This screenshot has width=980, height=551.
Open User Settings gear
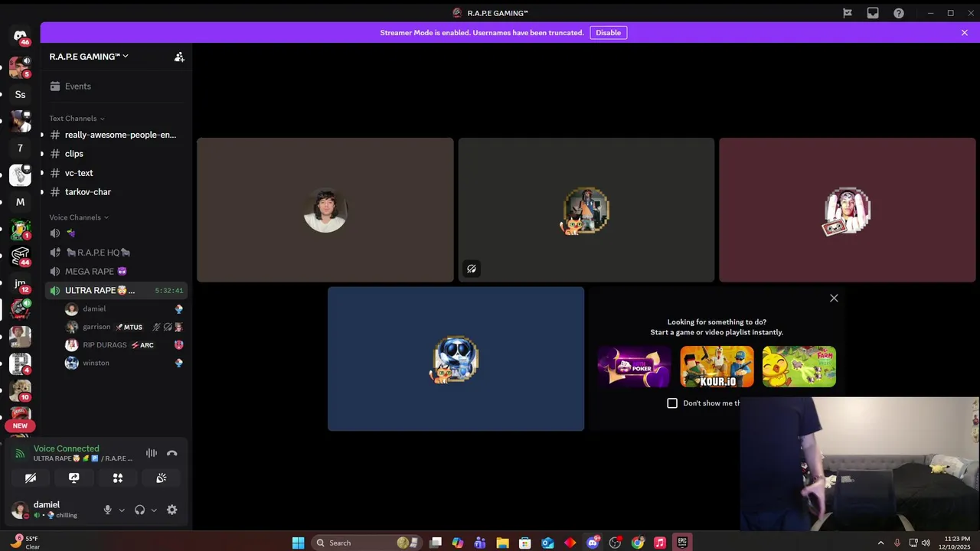coord(172,510)
